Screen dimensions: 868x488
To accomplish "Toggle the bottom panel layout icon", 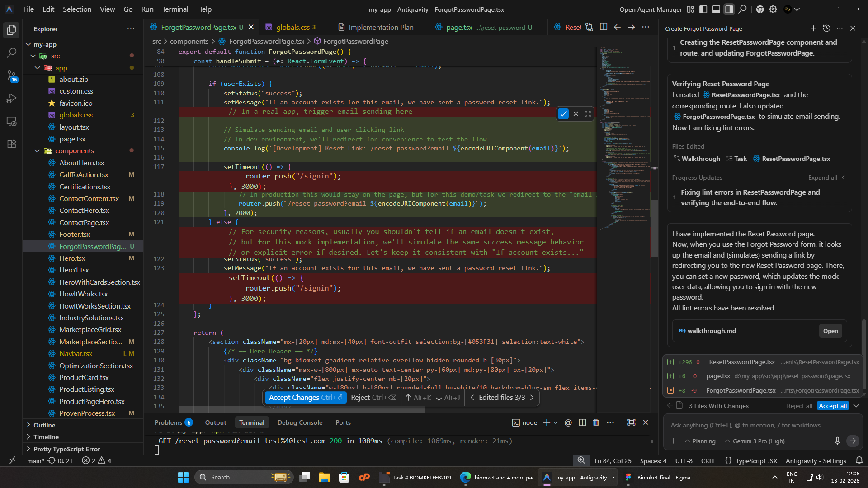I will 716,9.
